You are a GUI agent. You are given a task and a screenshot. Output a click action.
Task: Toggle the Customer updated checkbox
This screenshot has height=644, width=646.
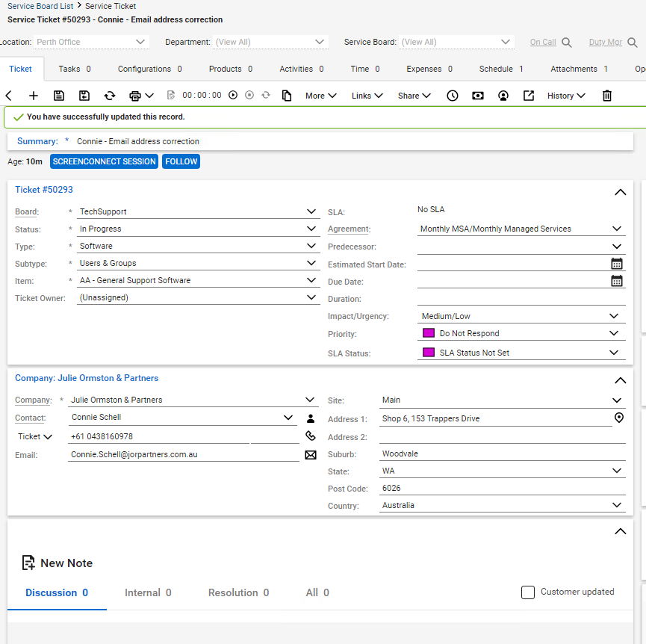click(x=528, y=592)
